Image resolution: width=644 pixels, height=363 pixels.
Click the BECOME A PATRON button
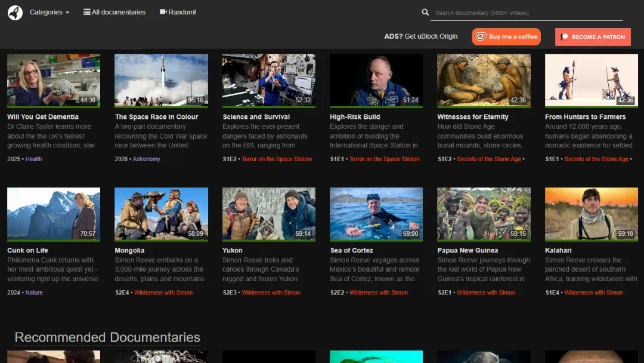point(593,37)
